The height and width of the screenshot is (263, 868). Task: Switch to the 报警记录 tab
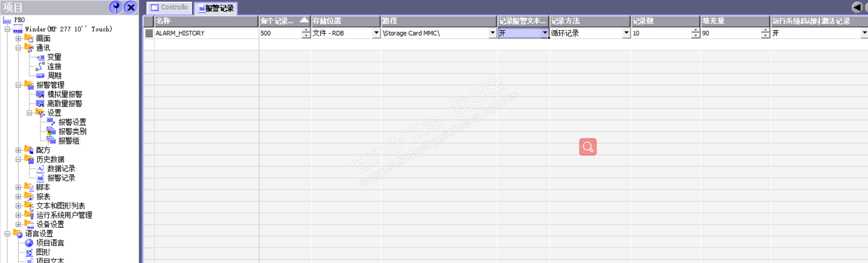(216, 8)
